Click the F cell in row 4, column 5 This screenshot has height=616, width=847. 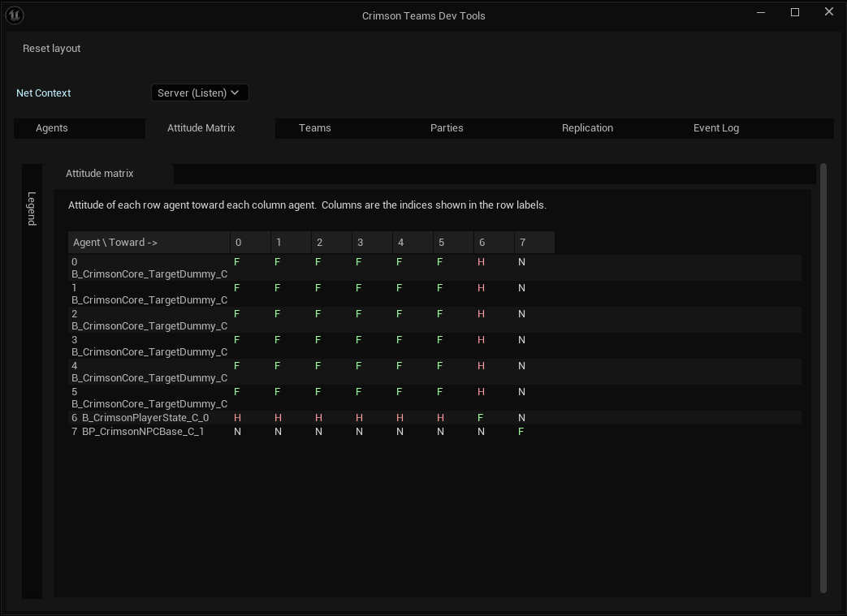[x=439, y=366]
